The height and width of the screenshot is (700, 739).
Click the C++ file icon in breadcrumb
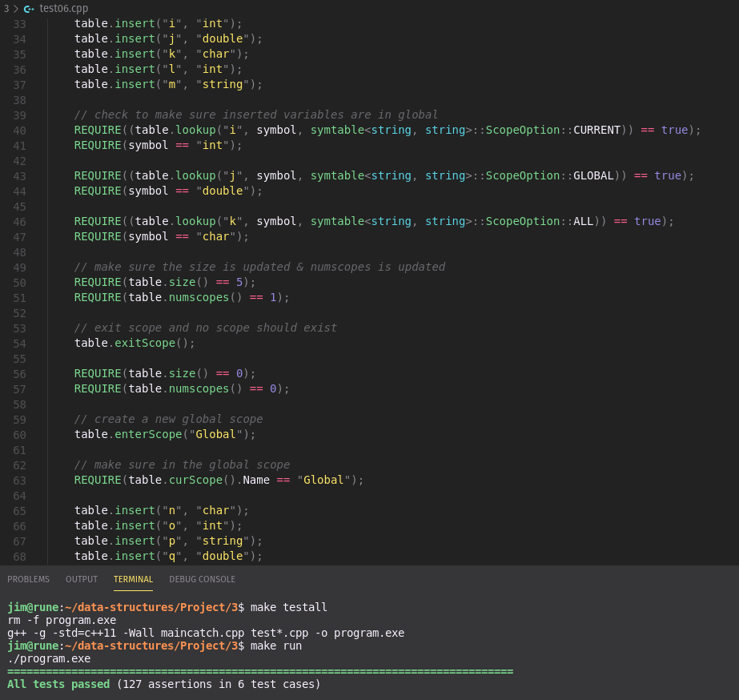pyautogui.click(x=29, y=8)
